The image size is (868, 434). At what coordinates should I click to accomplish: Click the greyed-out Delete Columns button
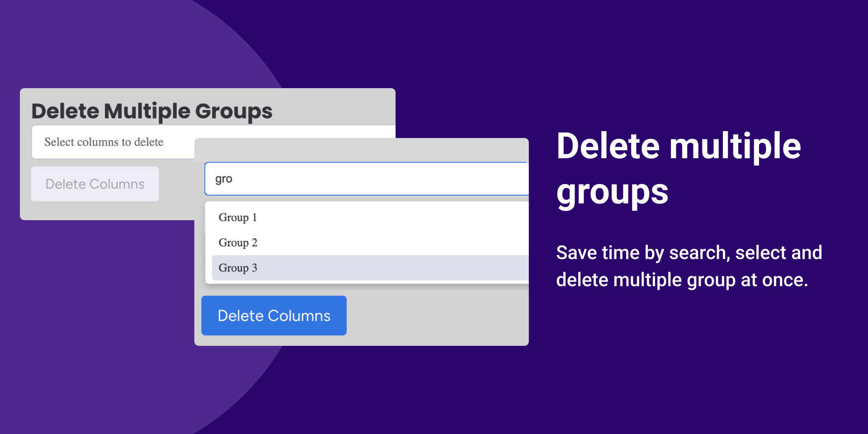(x=95, y=184)
